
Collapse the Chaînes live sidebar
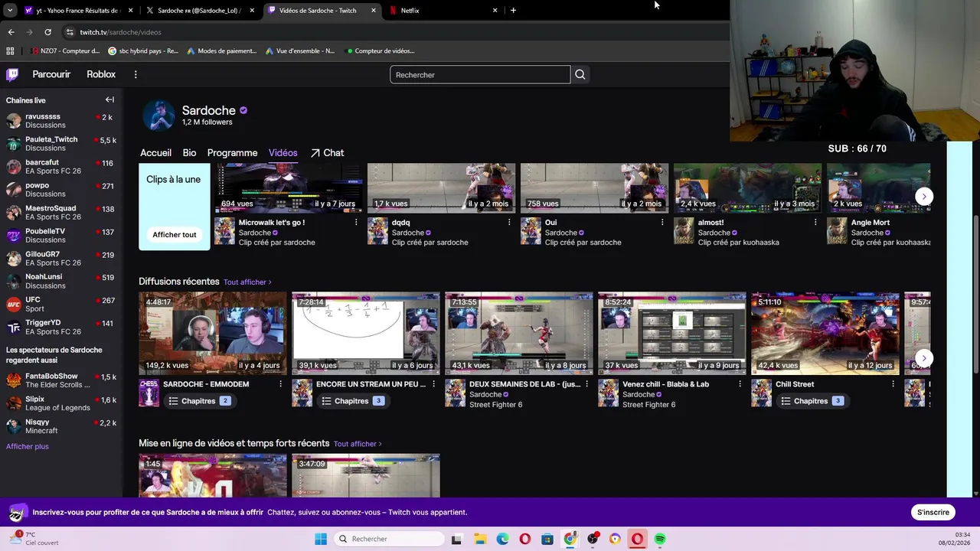pos(109,99)
